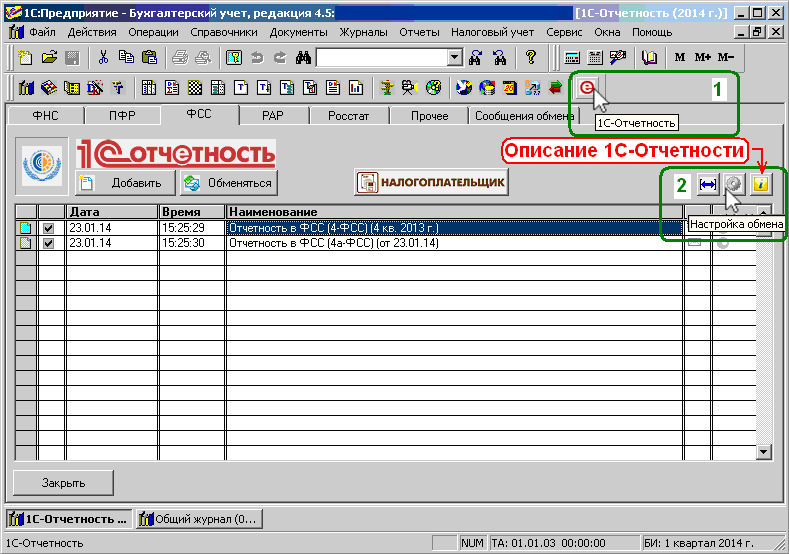
Task: Open the calculator icon in toolbar
Action: (572, 57)
